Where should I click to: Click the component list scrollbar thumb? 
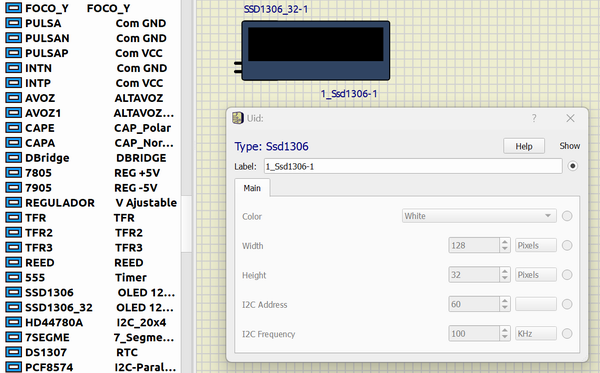click(186, 224)
